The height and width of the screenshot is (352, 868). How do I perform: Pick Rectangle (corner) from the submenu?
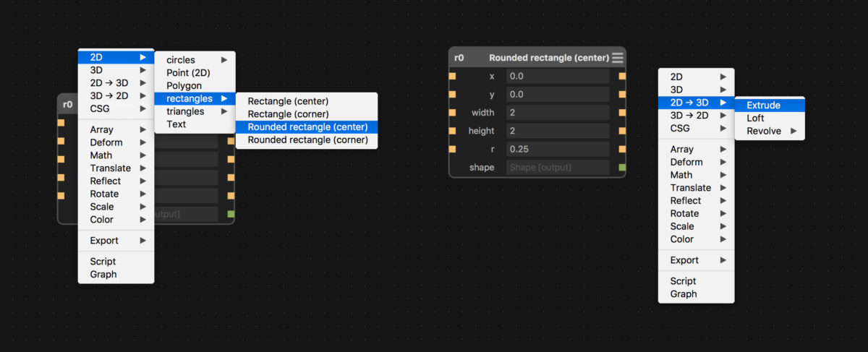(x=289, y=114)
